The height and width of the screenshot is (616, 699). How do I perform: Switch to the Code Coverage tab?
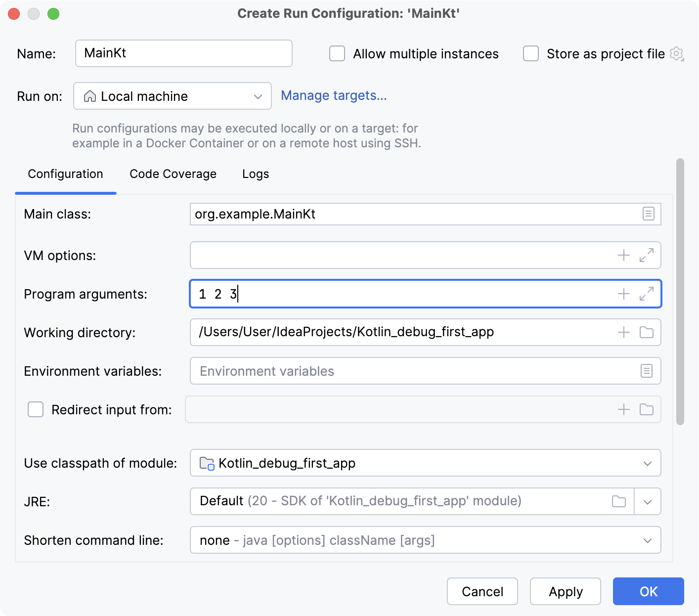(173, 174)
